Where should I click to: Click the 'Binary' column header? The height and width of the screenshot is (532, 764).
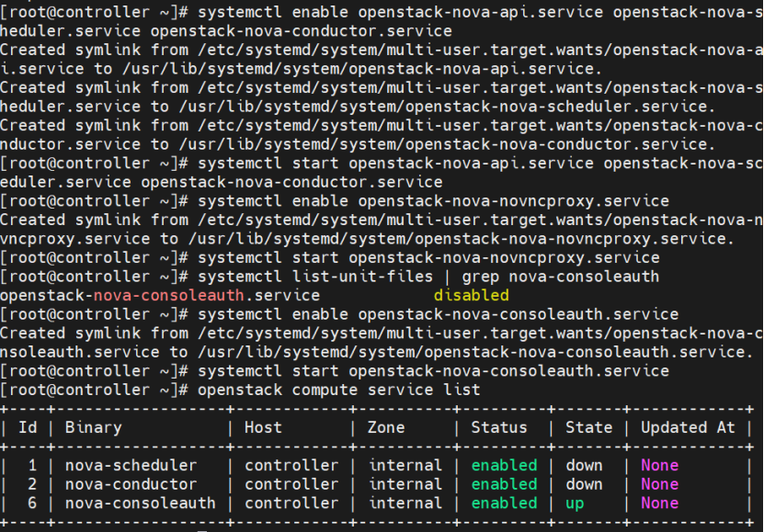click(94, 428)
